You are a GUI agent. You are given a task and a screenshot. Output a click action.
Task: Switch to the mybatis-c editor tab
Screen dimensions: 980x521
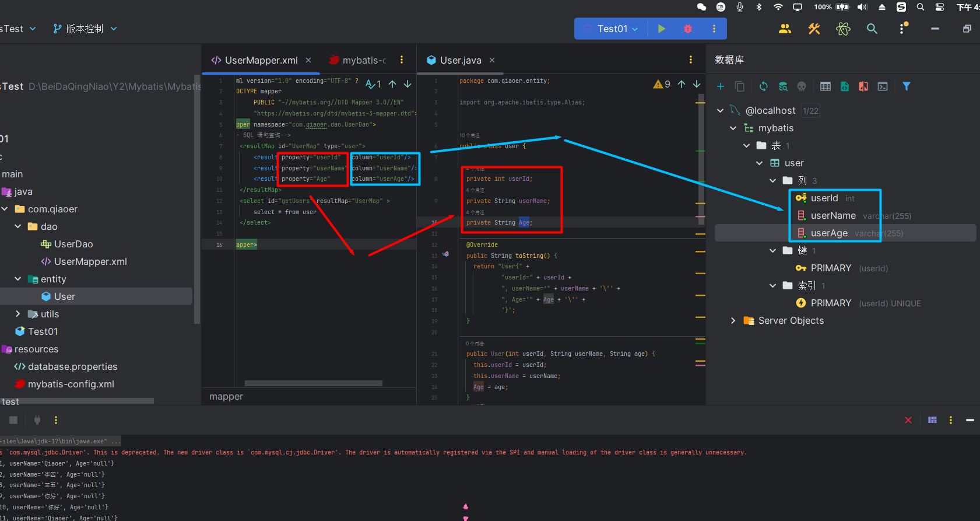[x=357, y=60]
